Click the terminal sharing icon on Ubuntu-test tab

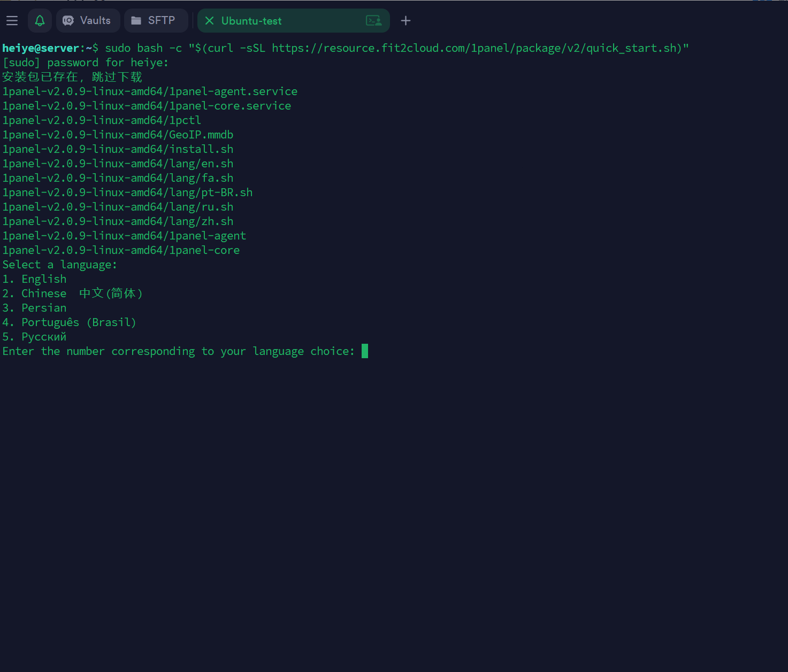click(373, 21)
